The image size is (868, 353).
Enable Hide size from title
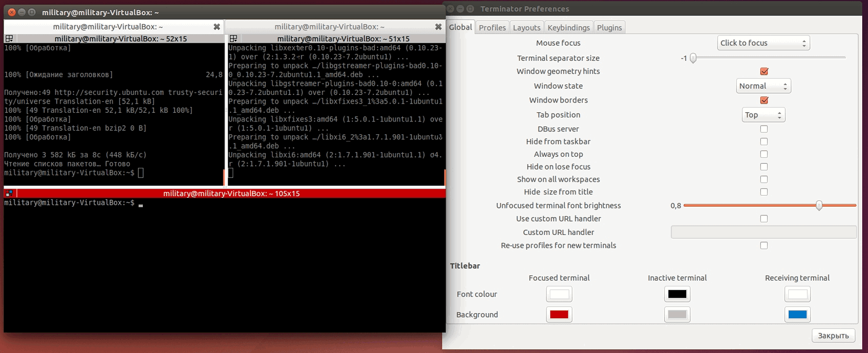(764, 192)
